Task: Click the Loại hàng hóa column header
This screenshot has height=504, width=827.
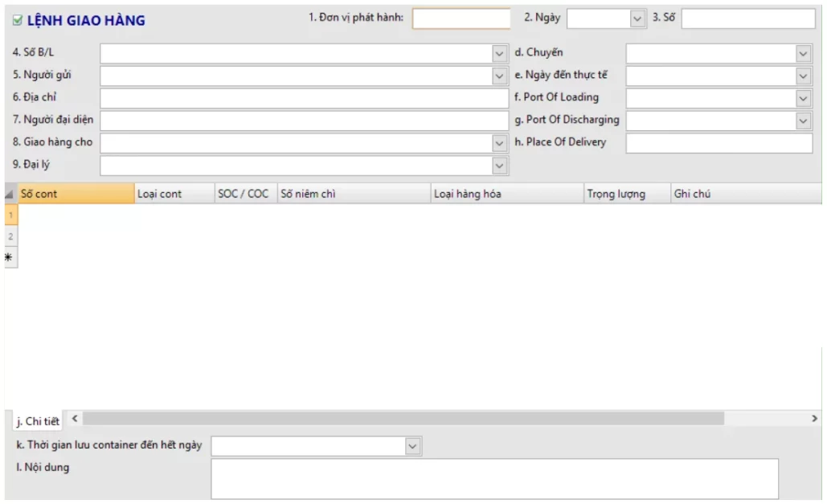Action: pos(506,194)
